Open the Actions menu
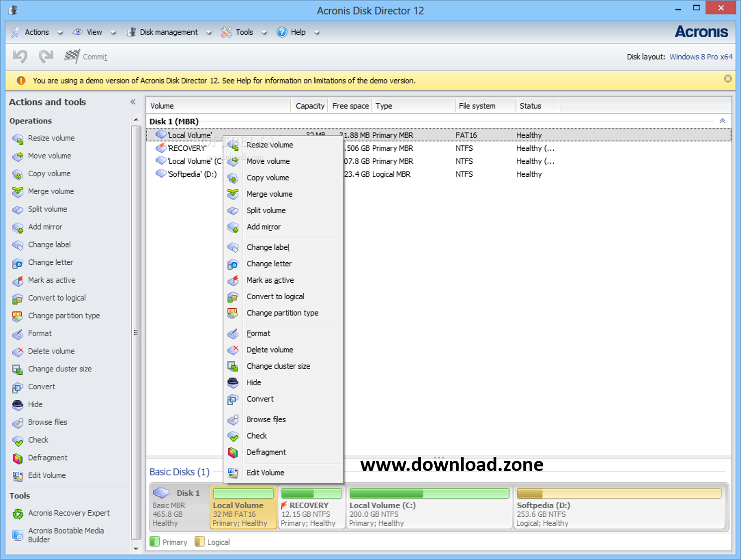Viewport: 741px width, 560px height. click(x=37, y=32)
